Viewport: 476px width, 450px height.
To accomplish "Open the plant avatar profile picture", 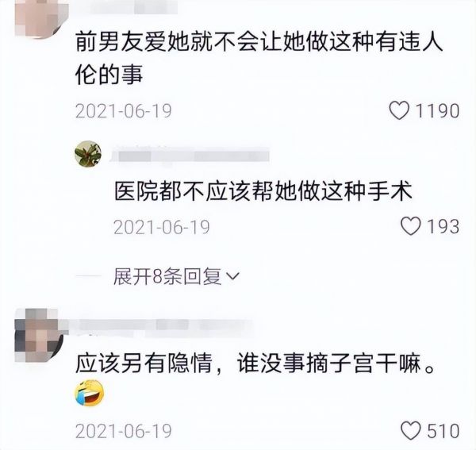I will [88, 154].
